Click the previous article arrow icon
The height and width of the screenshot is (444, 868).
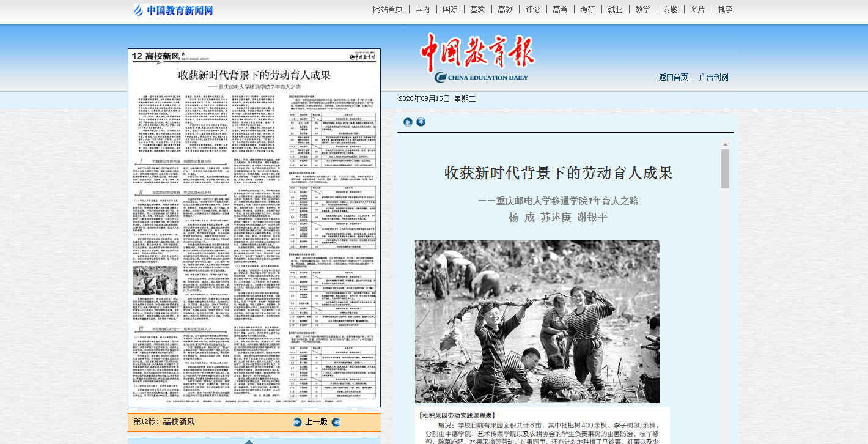tap(408, 122)
